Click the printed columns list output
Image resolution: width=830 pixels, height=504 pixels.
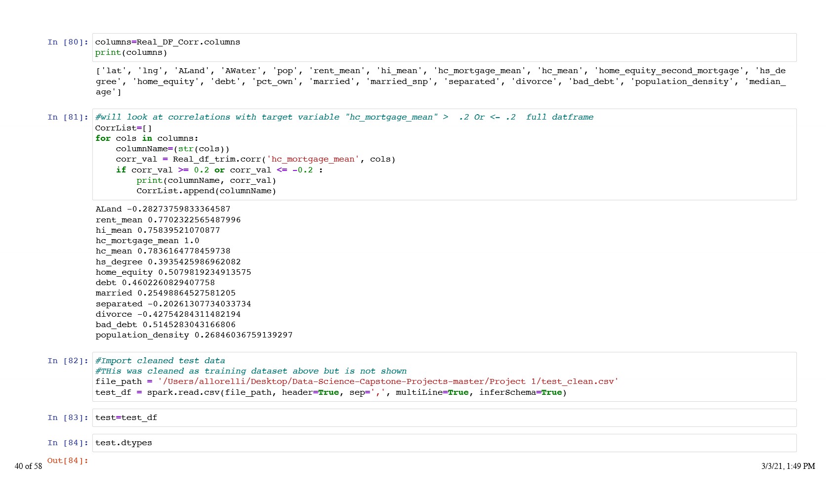(440, 81)
